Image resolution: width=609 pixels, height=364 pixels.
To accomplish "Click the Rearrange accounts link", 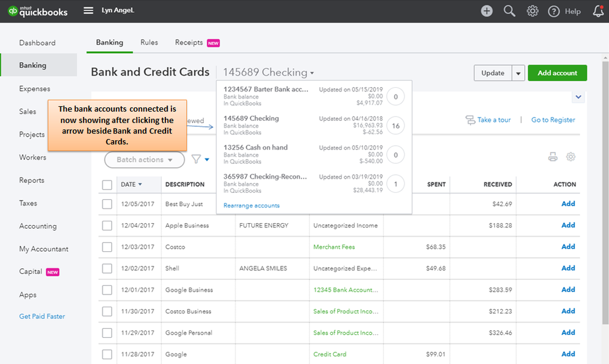I will click(251, 205).
